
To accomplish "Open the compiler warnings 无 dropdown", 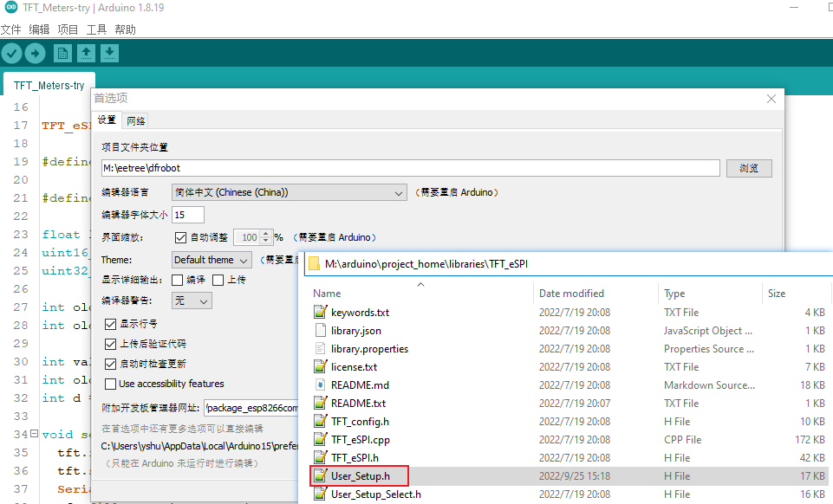I will point(192,300).
